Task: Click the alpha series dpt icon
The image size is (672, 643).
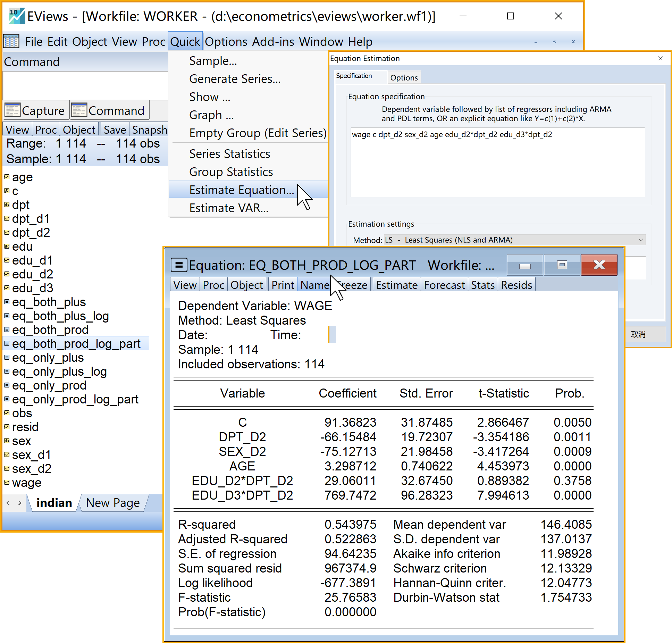Action: (x=7, y=204)
